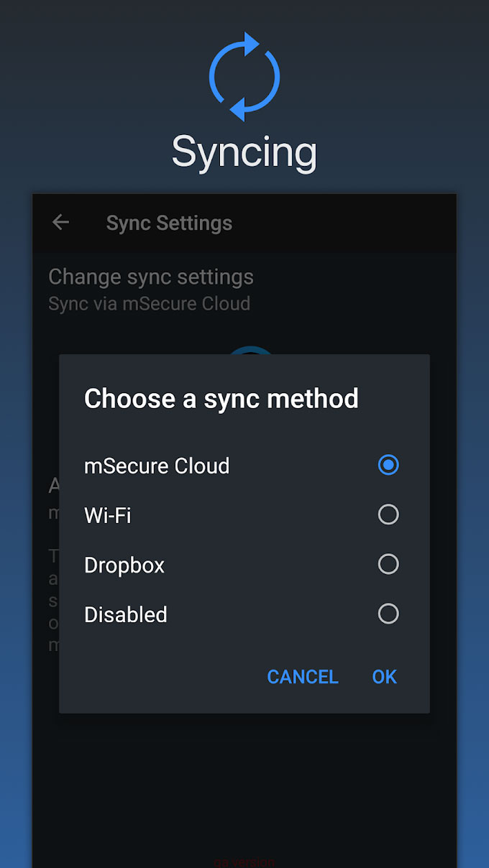
Task: Enable the Disabled radio button option
Action: tap(388, 614)
